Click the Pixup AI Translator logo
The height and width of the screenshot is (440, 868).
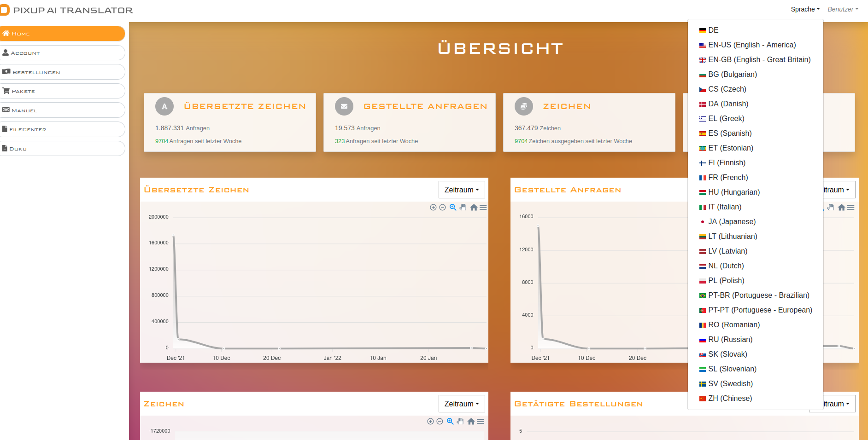click(66, 10)
